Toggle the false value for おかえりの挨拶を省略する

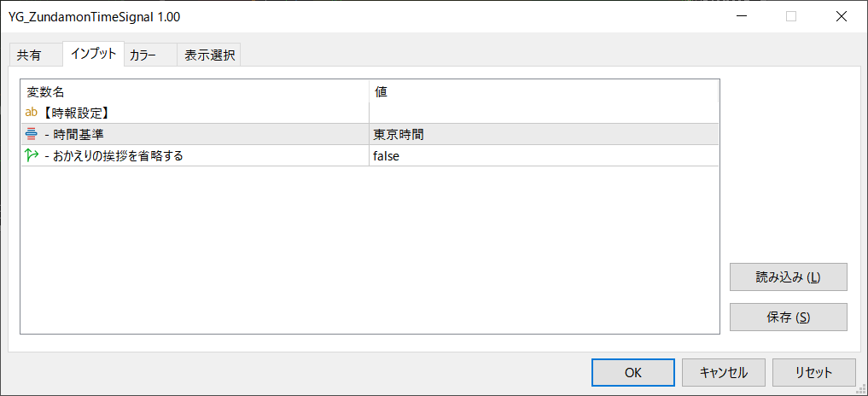544,155
